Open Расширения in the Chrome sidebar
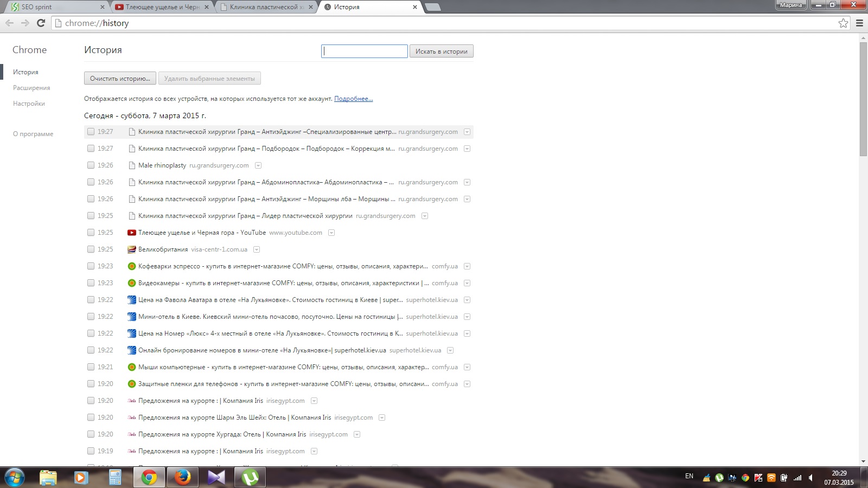 coord(31,88)
